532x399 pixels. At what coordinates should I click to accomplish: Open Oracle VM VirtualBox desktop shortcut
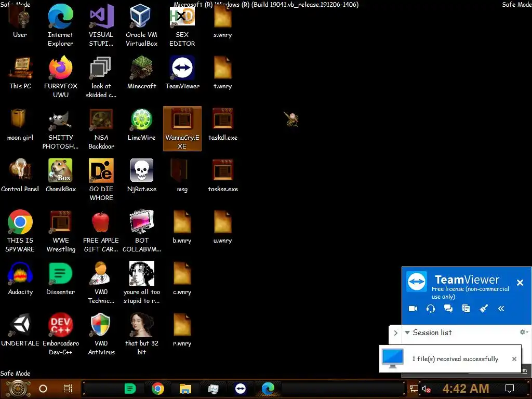[x=141, y=26]
